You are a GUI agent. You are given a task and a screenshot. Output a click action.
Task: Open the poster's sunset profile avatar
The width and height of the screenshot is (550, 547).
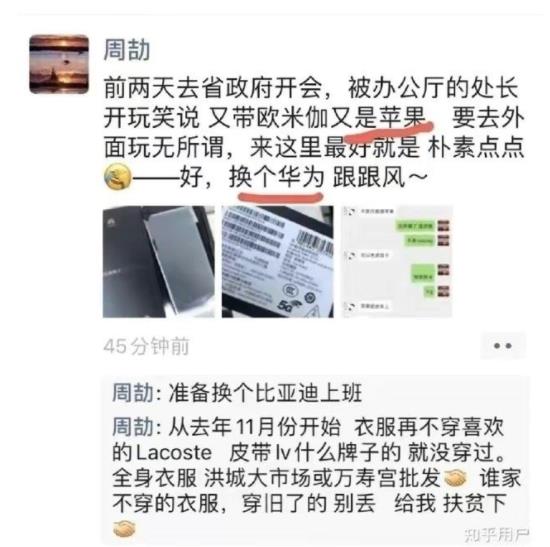[59, 64]
